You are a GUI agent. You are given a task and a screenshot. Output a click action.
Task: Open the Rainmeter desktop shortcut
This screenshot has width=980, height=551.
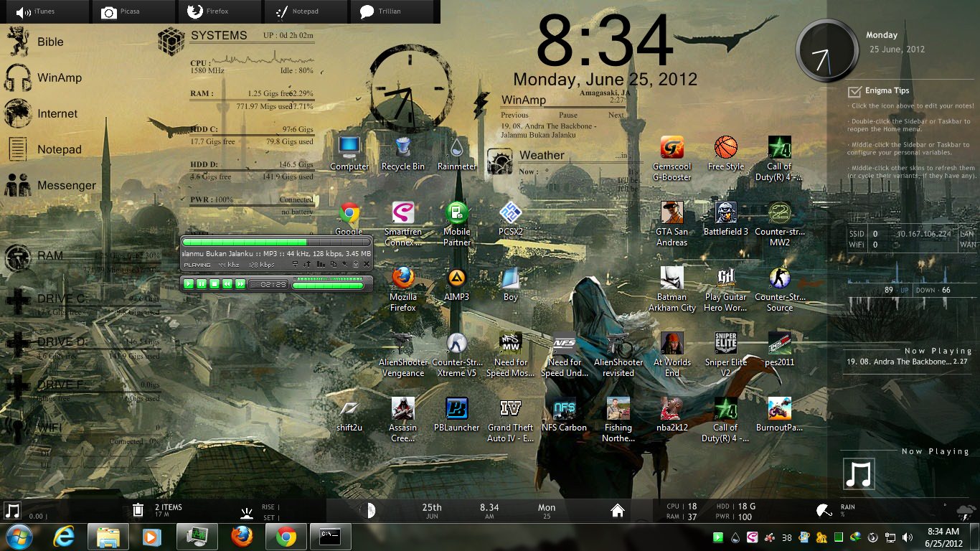pyautogui.click(x=457, y=153)
